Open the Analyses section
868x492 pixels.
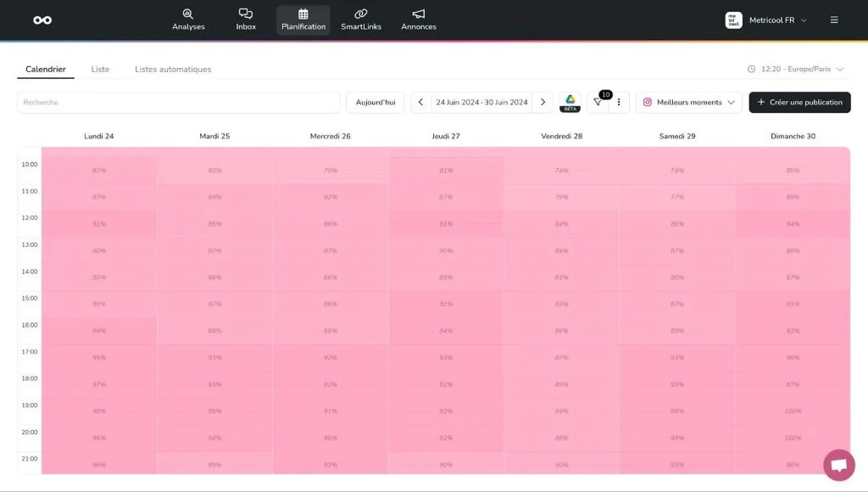[188, 20]
